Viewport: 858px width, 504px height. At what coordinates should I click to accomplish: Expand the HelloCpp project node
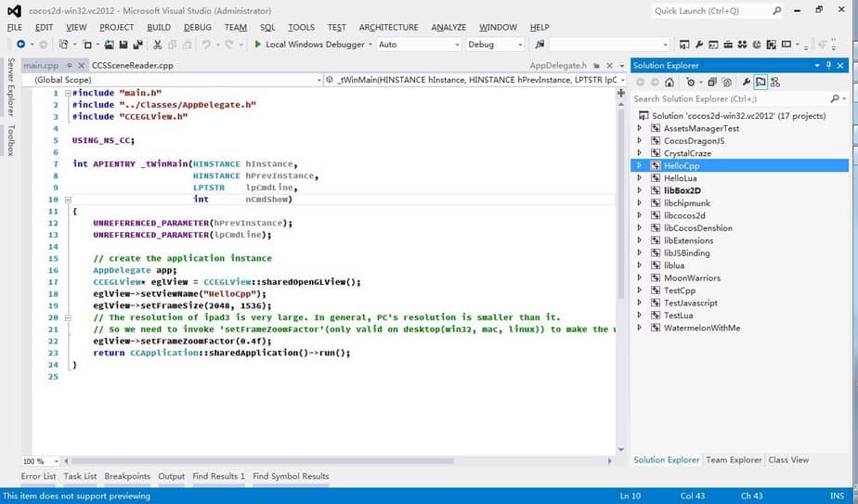[639, 165]
